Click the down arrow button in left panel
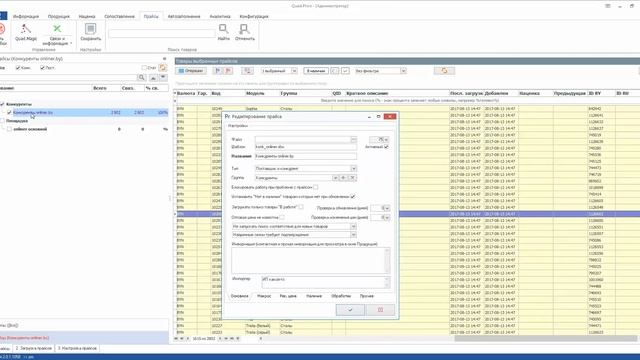This screenshot has width=640, height=360. [163, 78]
